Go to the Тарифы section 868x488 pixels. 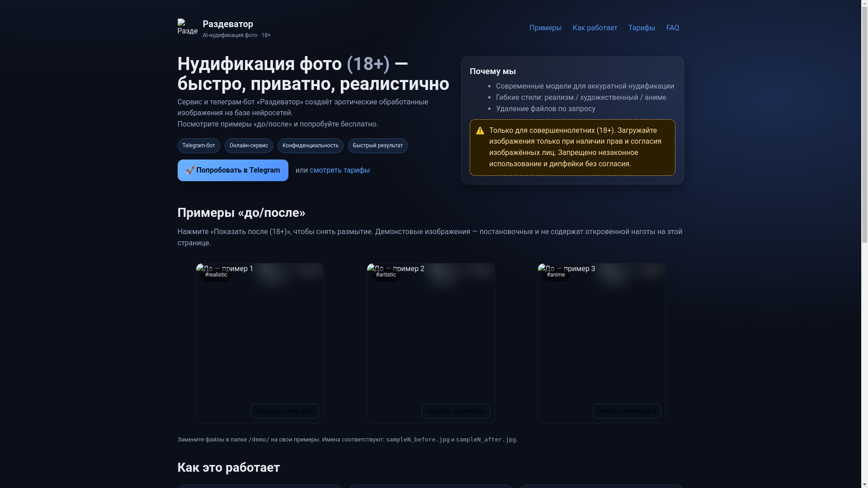(x=641, y=28)
